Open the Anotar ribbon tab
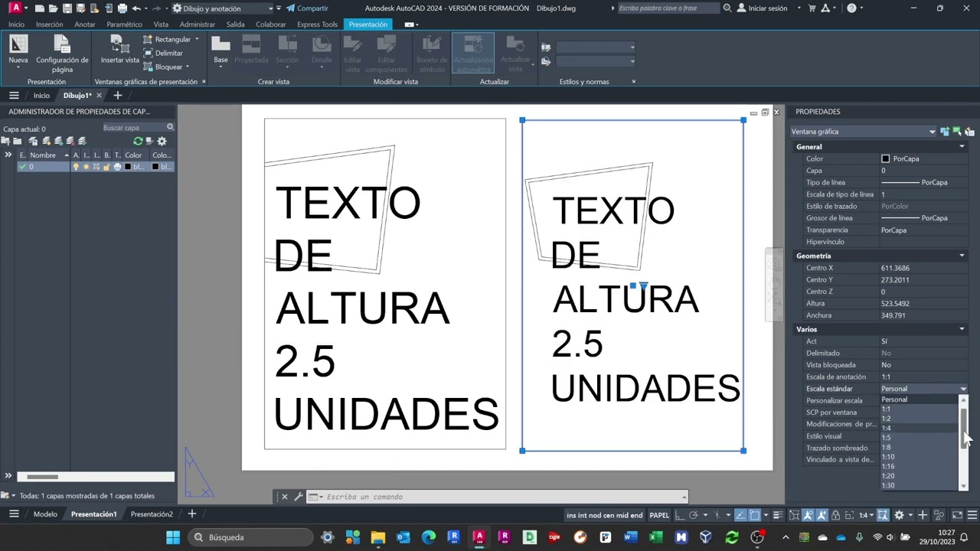980x551 pixels. [85, 24]
